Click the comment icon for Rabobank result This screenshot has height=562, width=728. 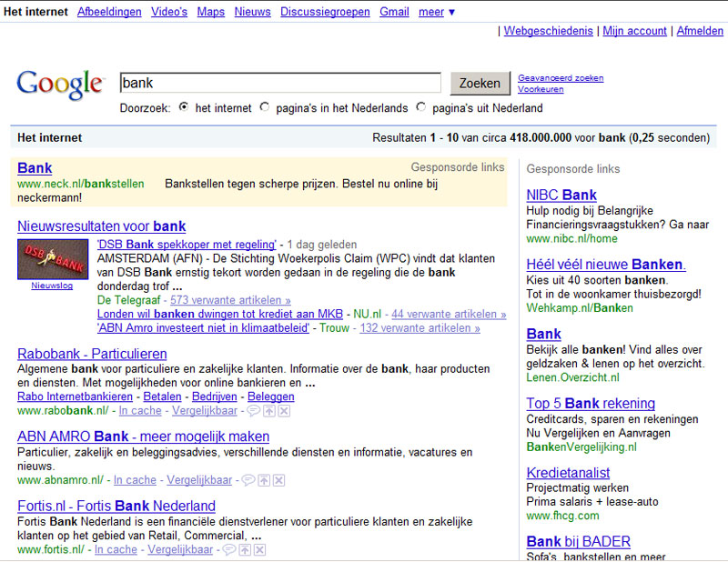pos(254,411)
